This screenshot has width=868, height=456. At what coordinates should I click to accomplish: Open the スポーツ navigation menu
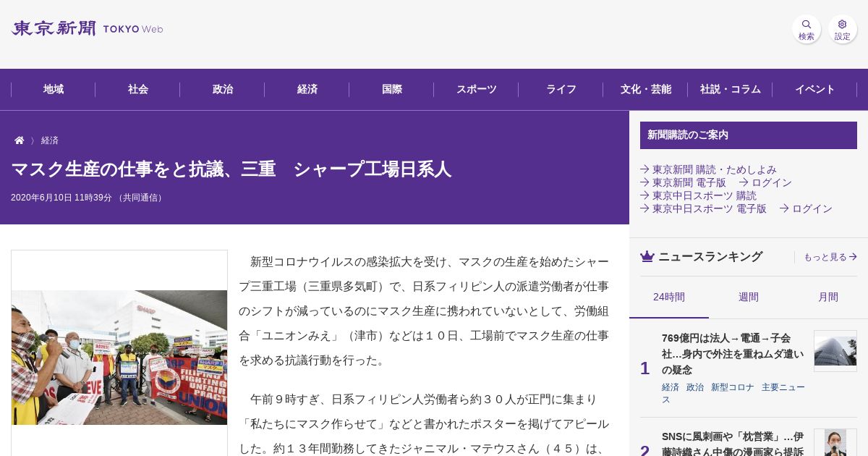tap(477, 89)
